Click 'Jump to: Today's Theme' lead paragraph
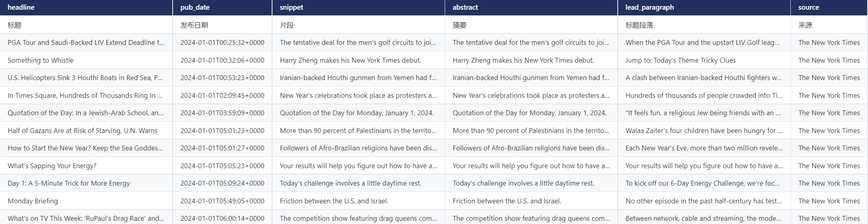868x224 pixels. (680, 60)
